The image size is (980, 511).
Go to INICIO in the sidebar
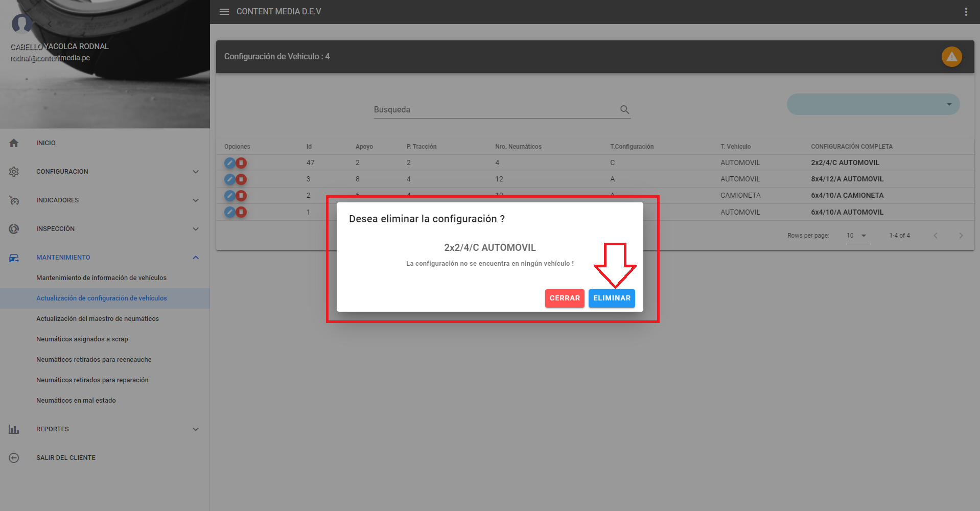tap(46, 143)
